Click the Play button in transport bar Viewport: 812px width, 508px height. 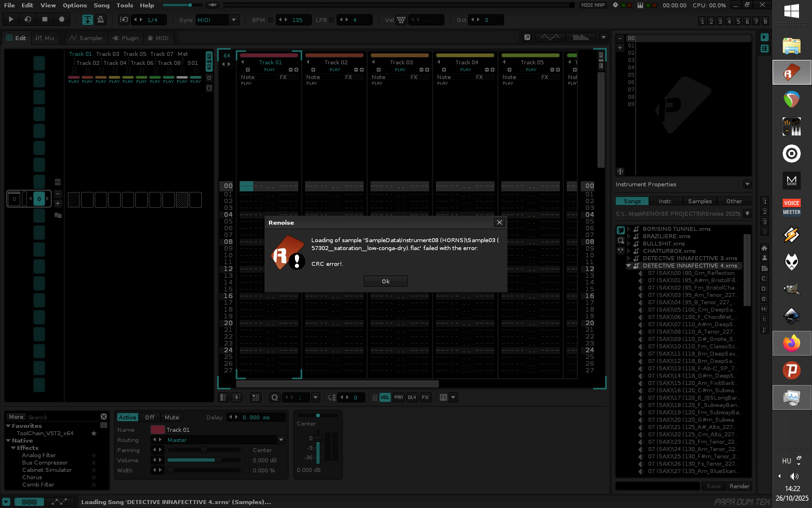11,19
